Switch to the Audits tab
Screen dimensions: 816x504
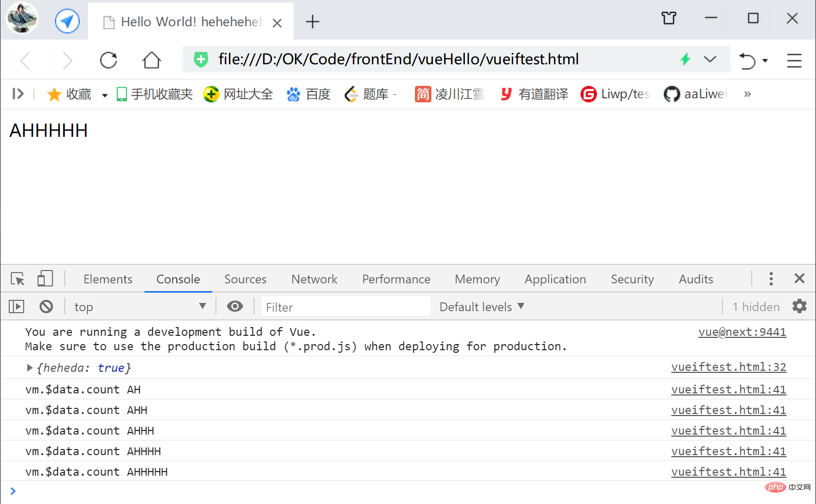click(696, 279)
